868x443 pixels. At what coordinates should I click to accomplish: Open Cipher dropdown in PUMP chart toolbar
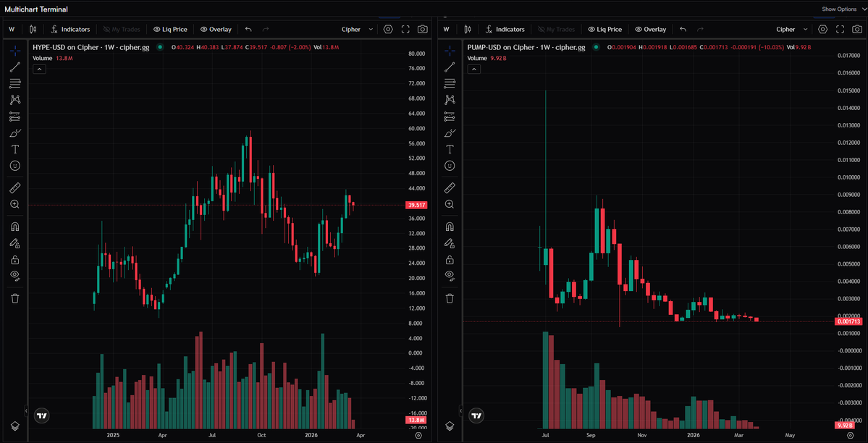click(x=792, y=30)
